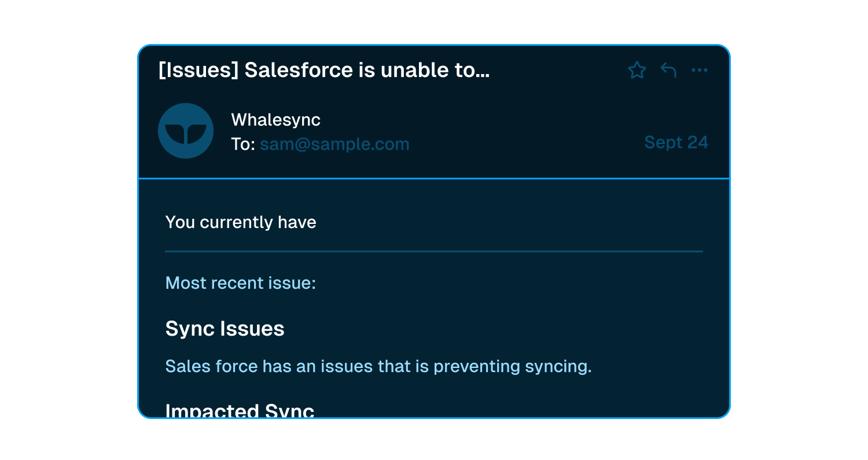The height and width of the screenshot is (460, 868).
Task: Click the horizontal divider under "You currently have"
Action: pos(434,252)
